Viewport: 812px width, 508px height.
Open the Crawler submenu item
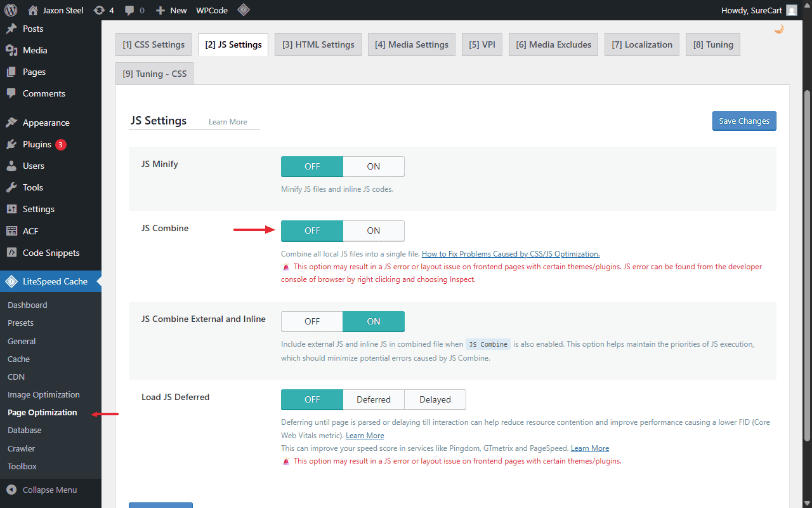tap(22, 448)
